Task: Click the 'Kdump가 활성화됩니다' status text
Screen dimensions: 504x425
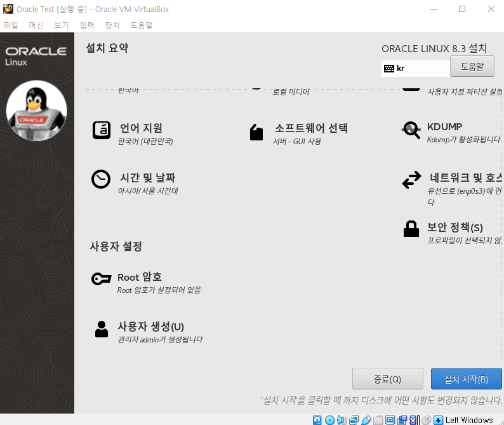Action: tap(464, 140)
